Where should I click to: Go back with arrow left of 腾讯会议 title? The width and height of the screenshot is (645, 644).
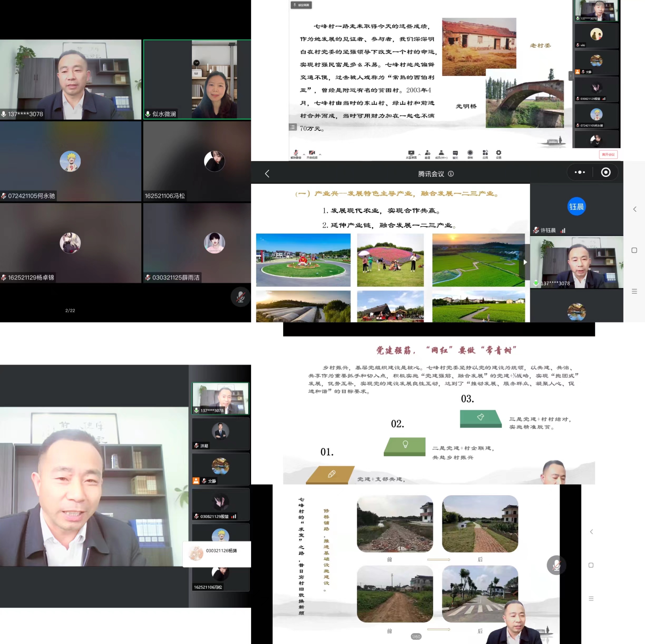(x=267, y=174)
